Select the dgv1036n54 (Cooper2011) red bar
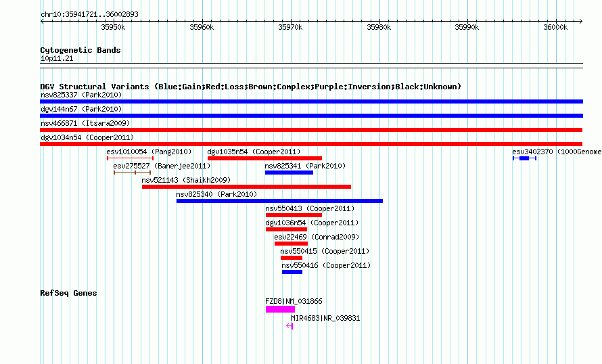This screenshot has width=602, height=364. [x=286, y=229]
